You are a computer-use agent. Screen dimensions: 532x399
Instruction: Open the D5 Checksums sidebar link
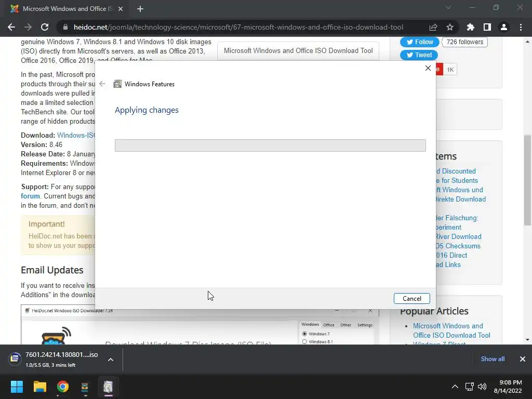[x=458, y=246]
